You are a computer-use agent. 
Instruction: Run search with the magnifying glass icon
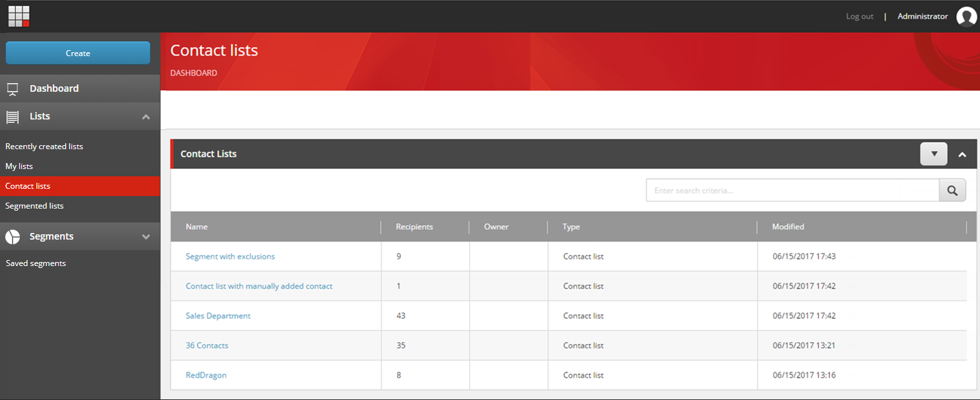tap(952, 190)
